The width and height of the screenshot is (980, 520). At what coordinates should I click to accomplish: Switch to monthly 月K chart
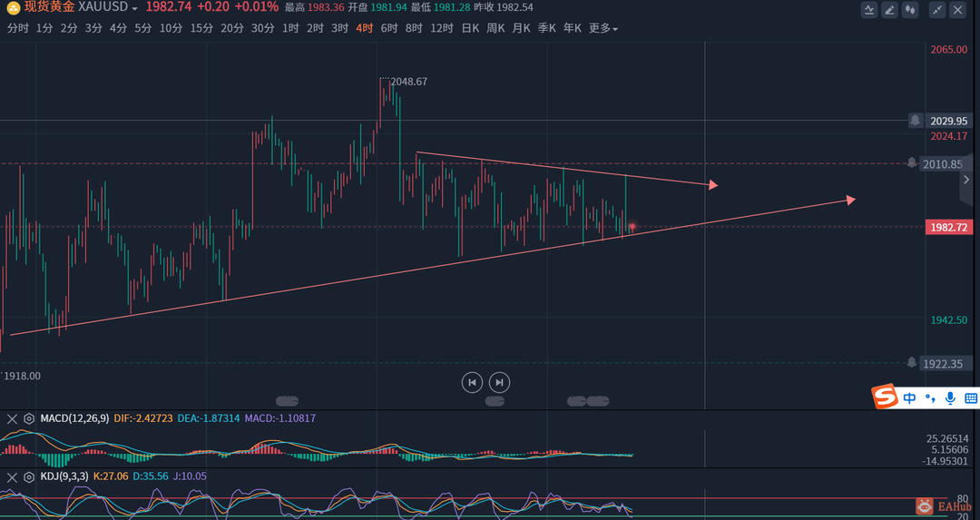coord(521,28)
